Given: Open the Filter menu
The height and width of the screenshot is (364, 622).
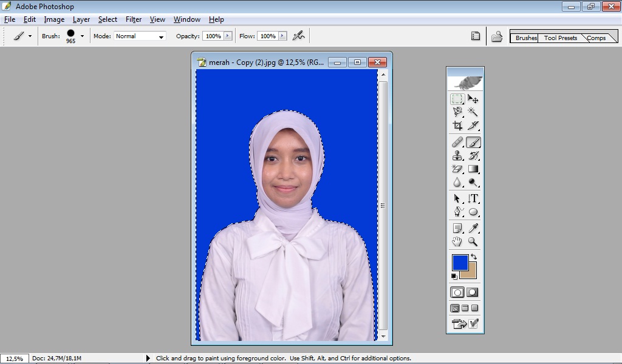Looking at the screenshot, I should (133, 19).
